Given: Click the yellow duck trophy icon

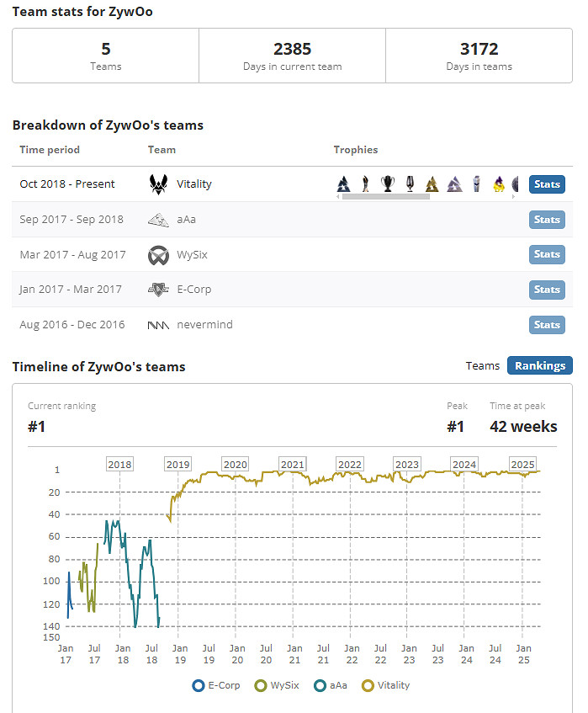Looking at the screenshot, I should [498, 184].
